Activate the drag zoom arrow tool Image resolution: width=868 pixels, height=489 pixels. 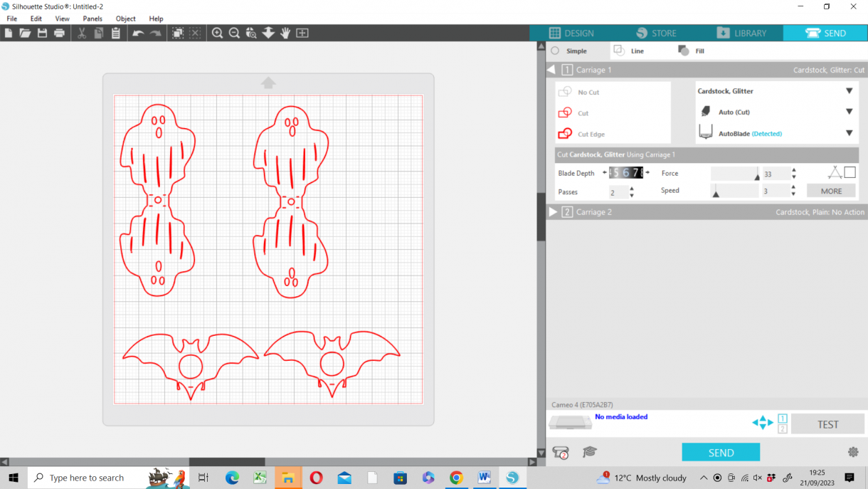(268, 33)
